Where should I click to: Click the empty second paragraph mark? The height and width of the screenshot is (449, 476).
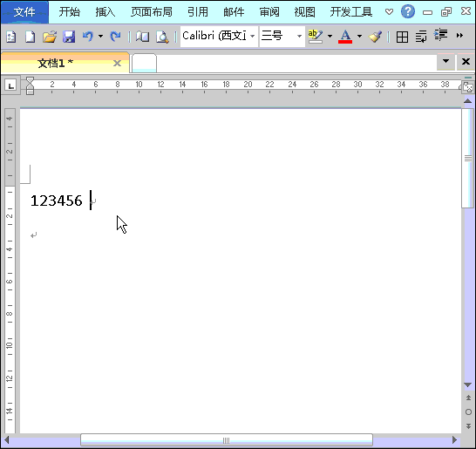34,235
